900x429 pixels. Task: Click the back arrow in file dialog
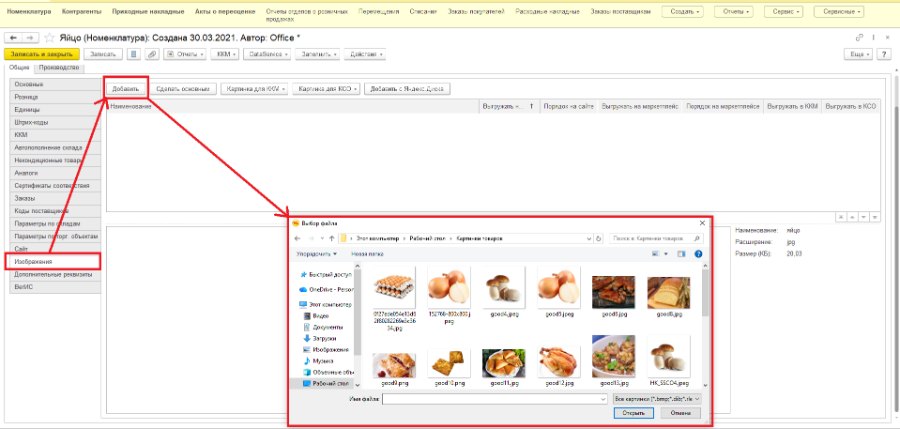click(297, 238)
